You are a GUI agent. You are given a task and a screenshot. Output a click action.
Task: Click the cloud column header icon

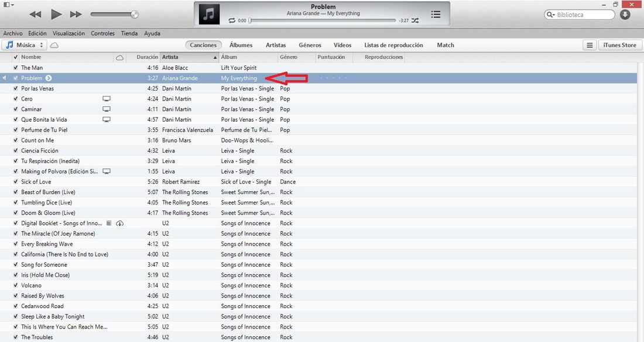click(x=119, y=57)
